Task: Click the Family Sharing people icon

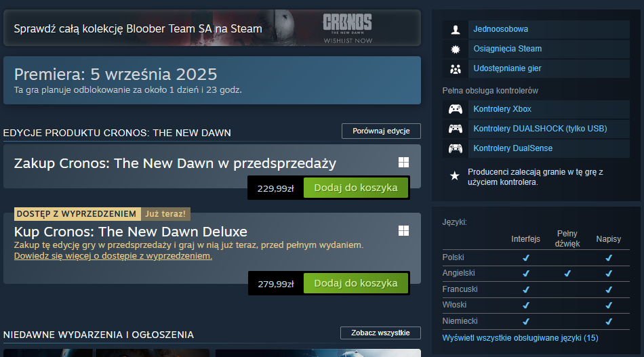Action: 456,69
